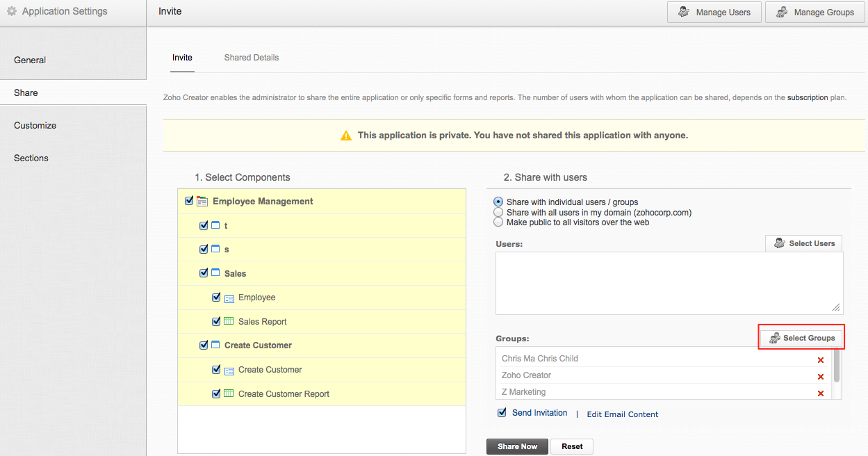Open the Select Groups picker

[x=802, y=338]
